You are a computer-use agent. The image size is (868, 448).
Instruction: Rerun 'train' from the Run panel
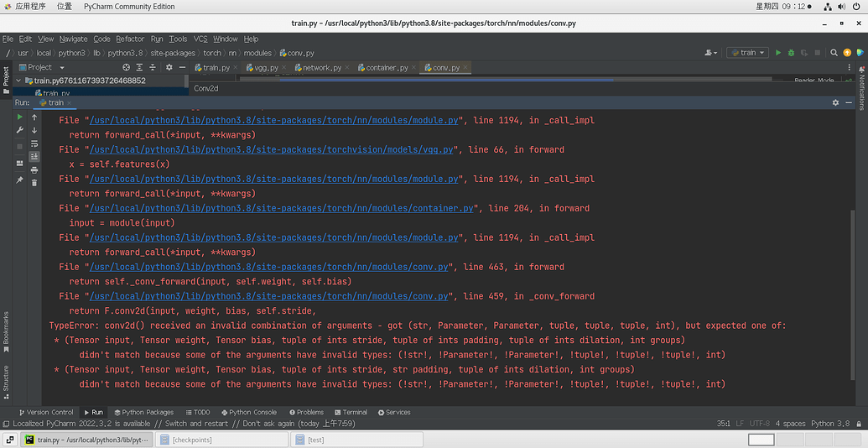point(20,117)
